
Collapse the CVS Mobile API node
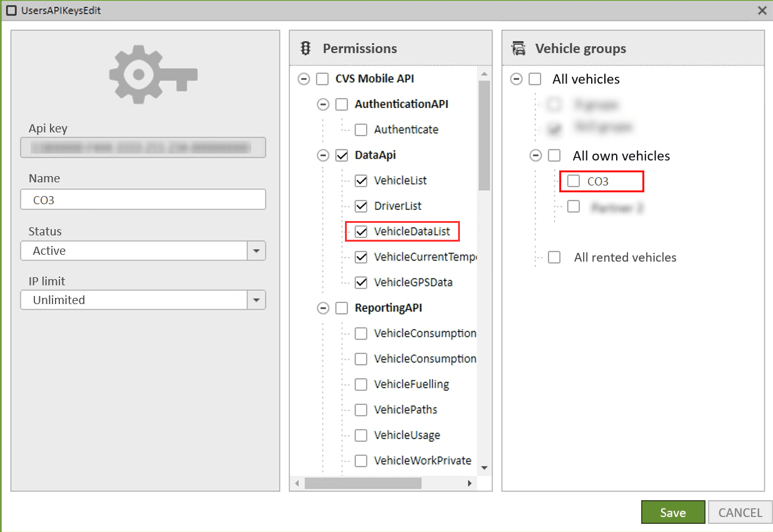304,79
